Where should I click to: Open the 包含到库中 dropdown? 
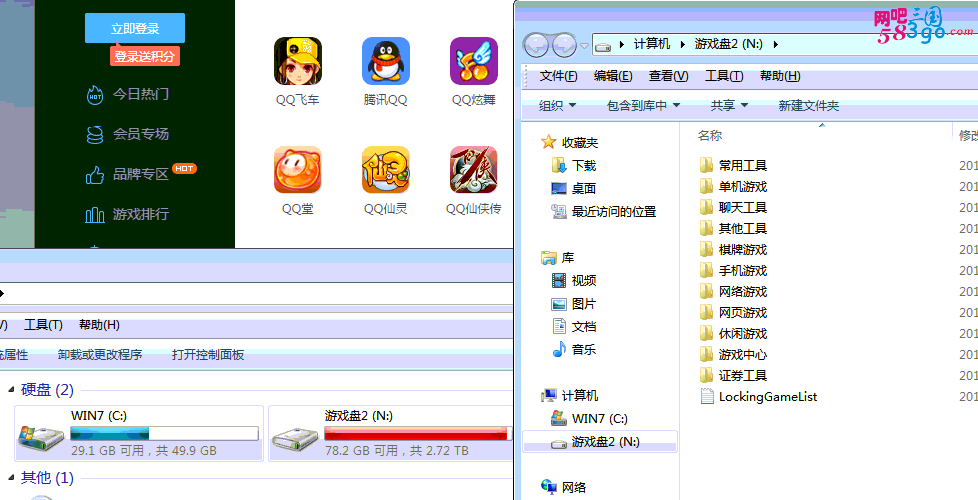coord(643,106)
